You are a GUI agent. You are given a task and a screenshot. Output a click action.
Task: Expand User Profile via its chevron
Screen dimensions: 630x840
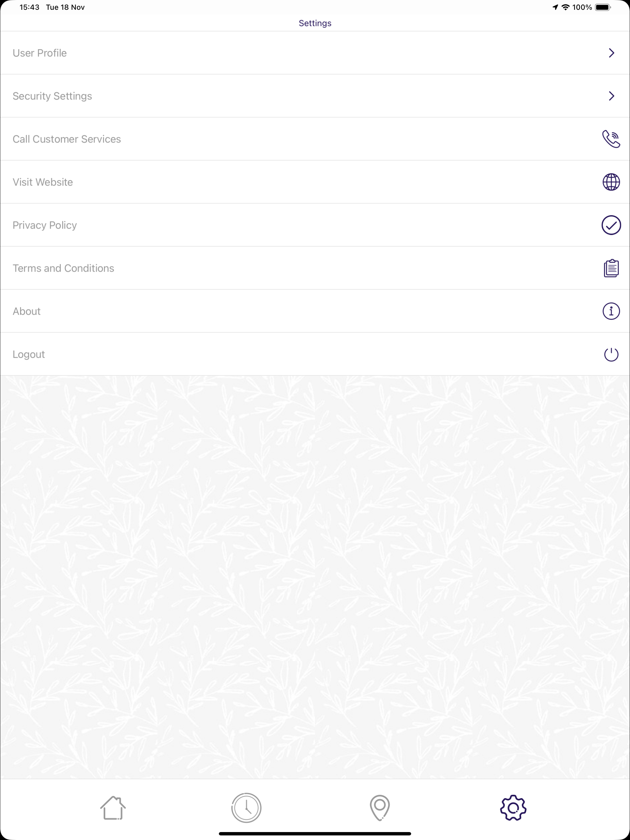[611, 53]
